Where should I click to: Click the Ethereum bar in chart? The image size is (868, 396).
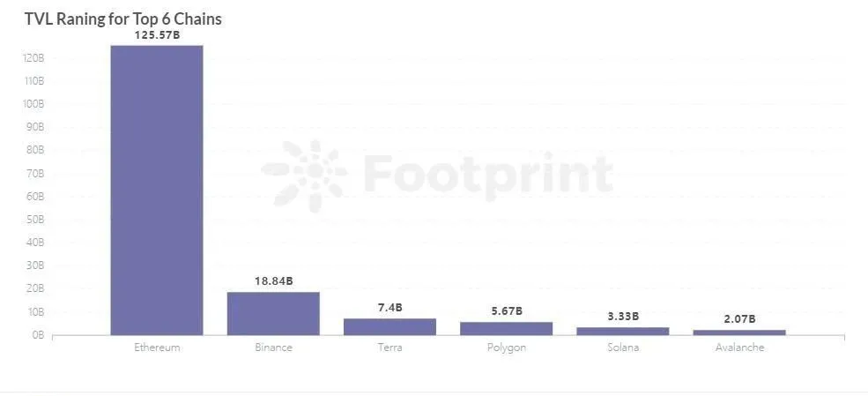pyautogui.click(x=157, y=190)
